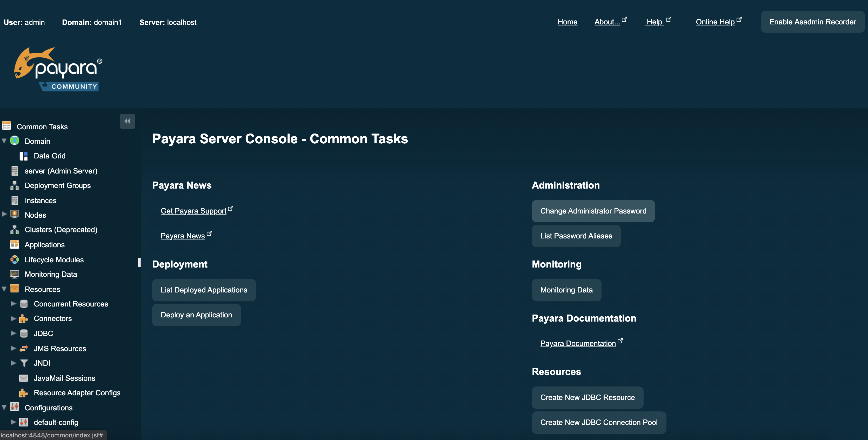The width and height of the screenshot is (868, 440).
Task: Click the Applications icon
Action: pyautogui.click(x=14, y=244)
